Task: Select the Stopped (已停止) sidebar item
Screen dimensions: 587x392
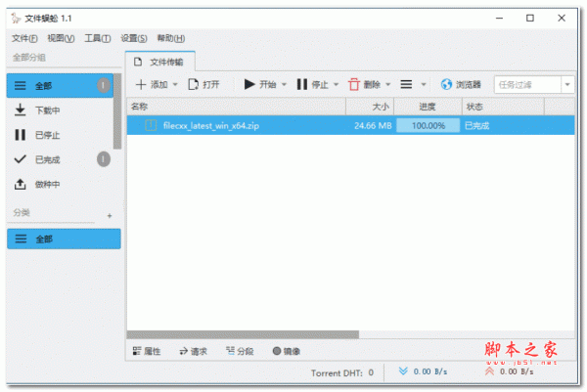Action: 60,135
